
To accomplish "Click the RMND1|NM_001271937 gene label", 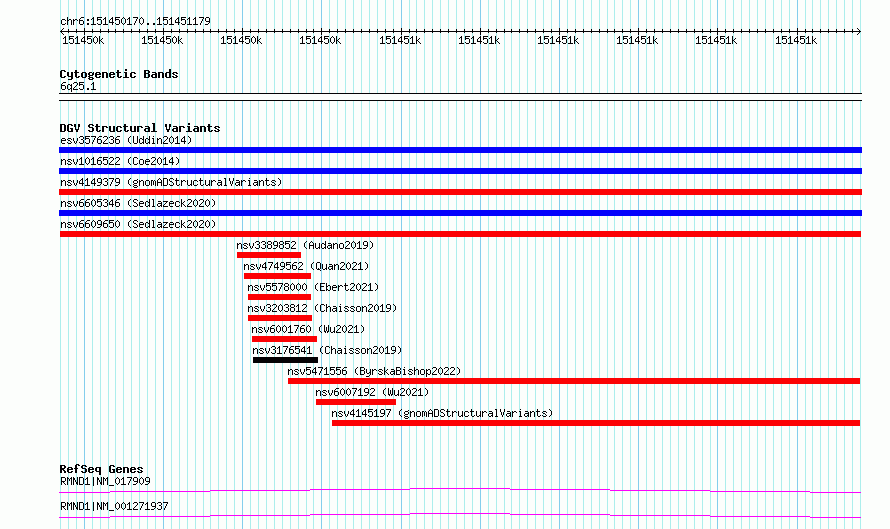I will pyautogui.click(x=114, y=506).
